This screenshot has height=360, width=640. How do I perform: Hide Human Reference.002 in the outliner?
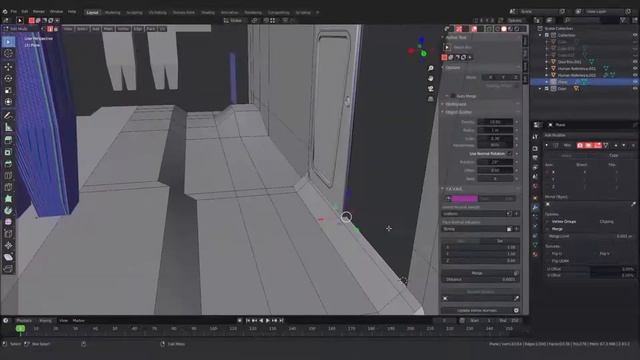[635, 75]
